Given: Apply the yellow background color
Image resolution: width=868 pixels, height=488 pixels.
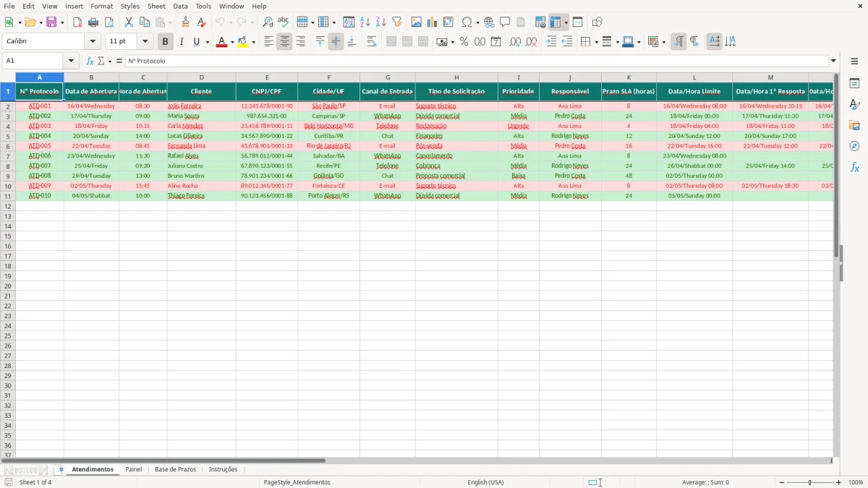Looking at the screenshot, I should coord(243,42).
